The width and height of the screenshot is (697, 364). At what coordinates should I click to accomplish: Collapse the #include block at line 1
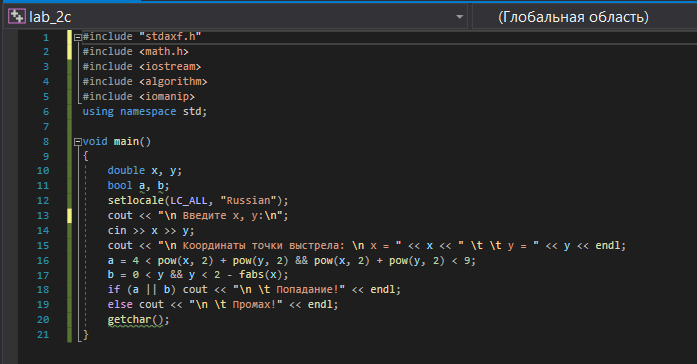coord(78,37)
